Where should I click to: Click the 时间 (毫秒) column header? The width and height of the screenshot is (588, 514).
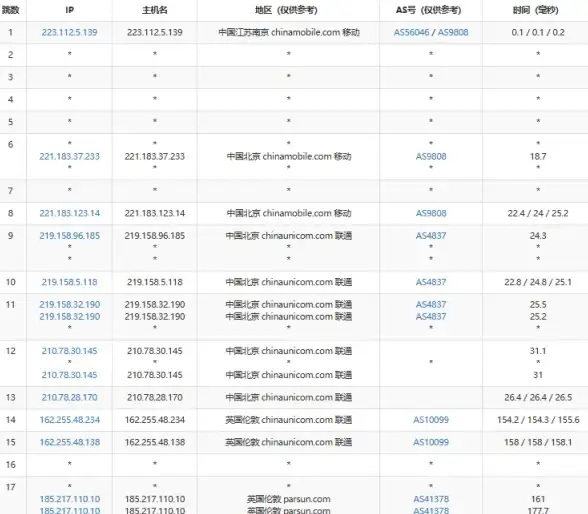[x=536, y=10]
